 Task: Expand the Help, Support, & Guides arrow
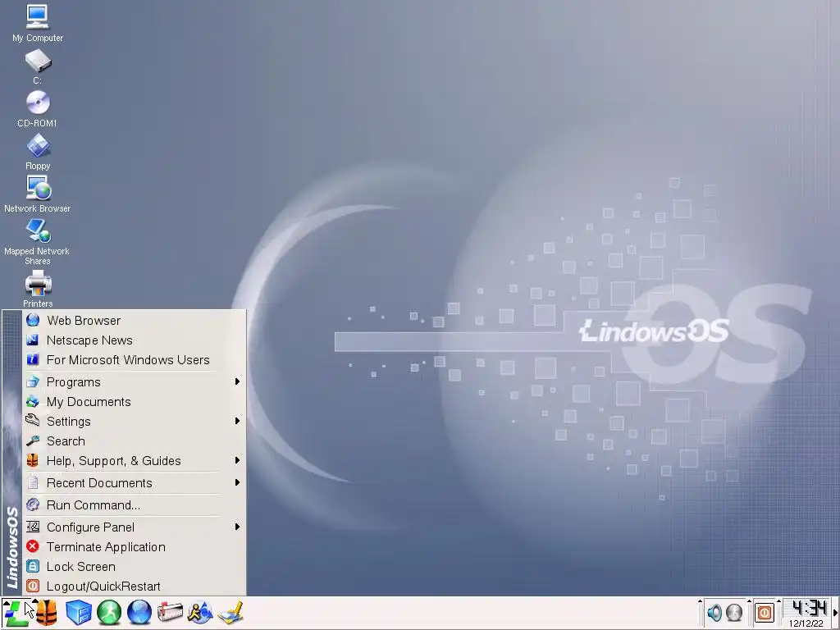click(x=237, y=461)
